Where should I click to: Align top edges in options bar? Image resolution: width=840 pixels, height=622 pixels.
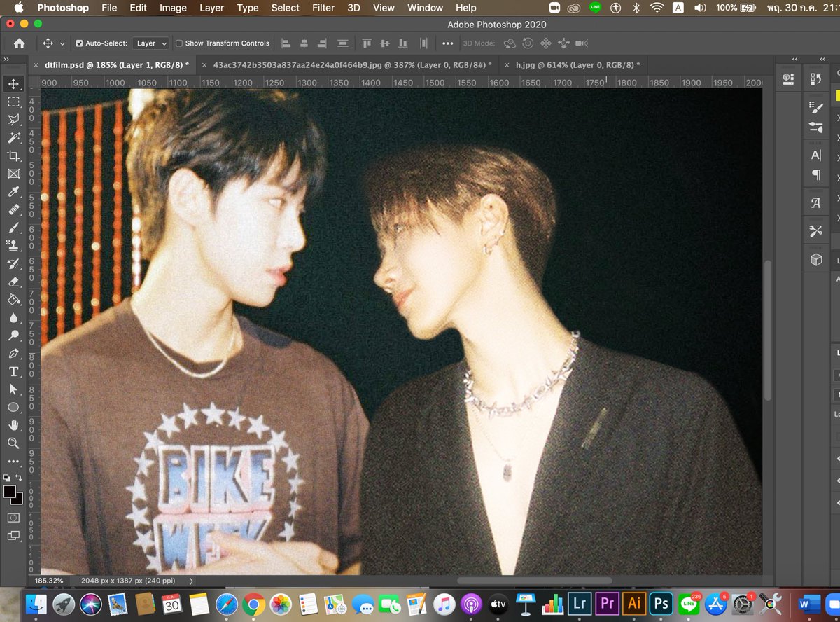coord(367,43)
